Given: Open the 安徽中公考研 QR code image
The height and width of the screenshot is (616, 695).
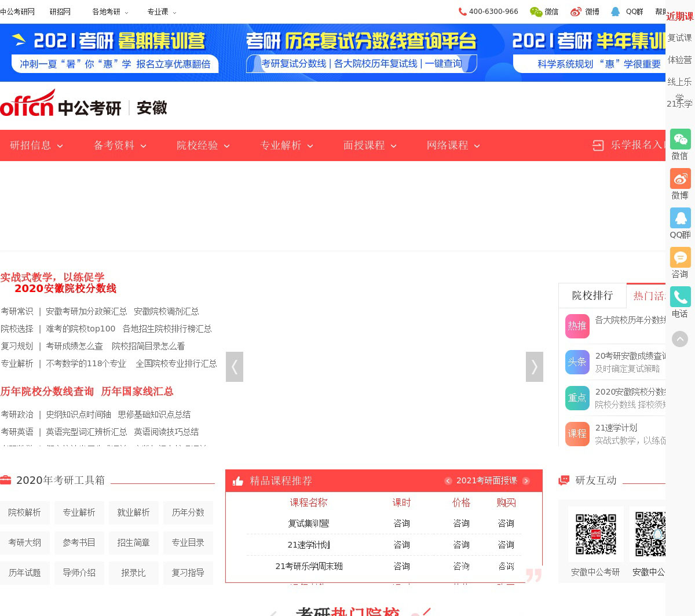Looking at the screenshot, I should (x=596, y=534).
